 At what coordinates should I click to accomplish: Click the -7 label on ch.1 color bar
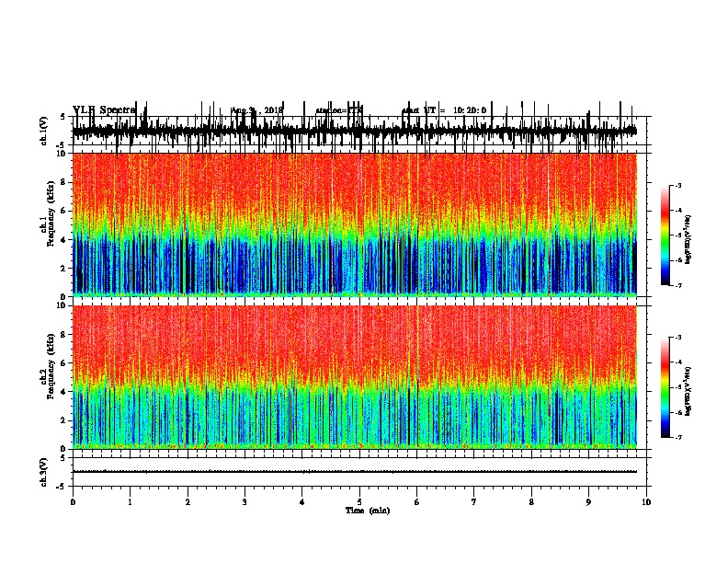678,285
